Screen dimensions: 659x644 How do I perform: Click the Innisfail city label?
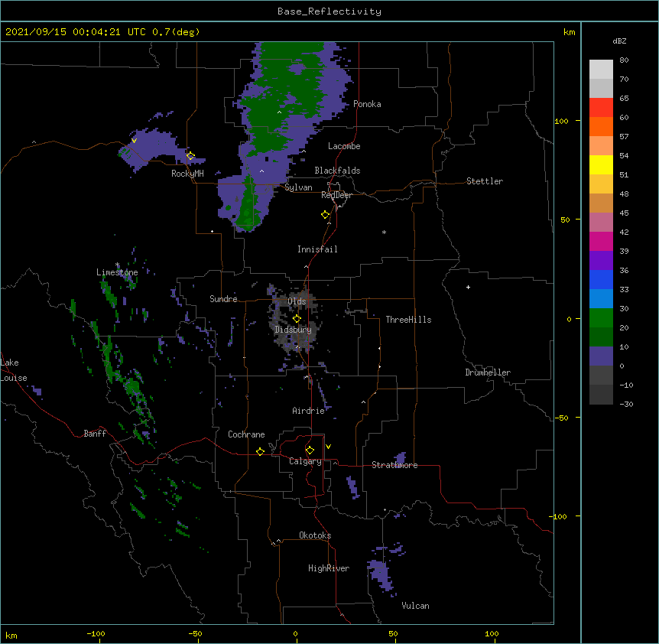tap(317, 249)
